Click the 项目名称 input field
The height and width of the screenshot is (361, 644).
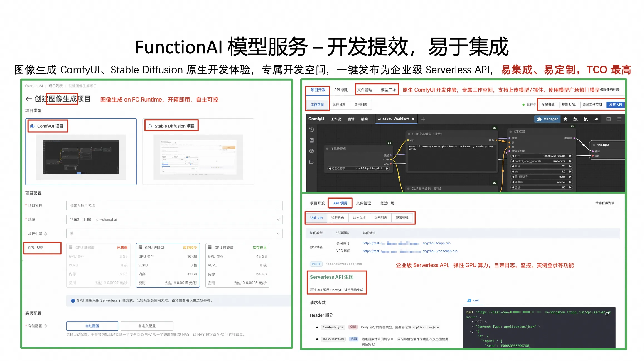click(x=174, y=206)
